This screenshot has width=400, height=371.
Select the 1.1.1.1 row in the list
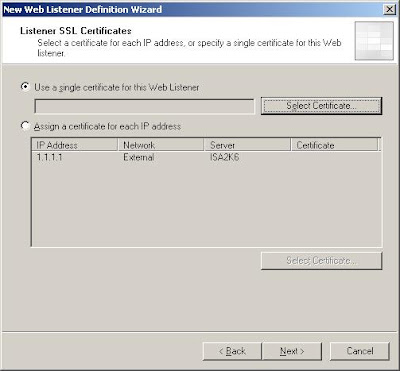pyautogui.click(x=206, y=157)
